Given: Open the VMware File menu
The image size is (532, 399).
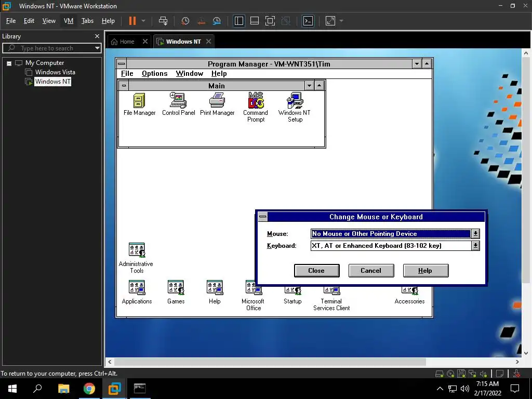Looking at the screenshot, I should [11, 21].
